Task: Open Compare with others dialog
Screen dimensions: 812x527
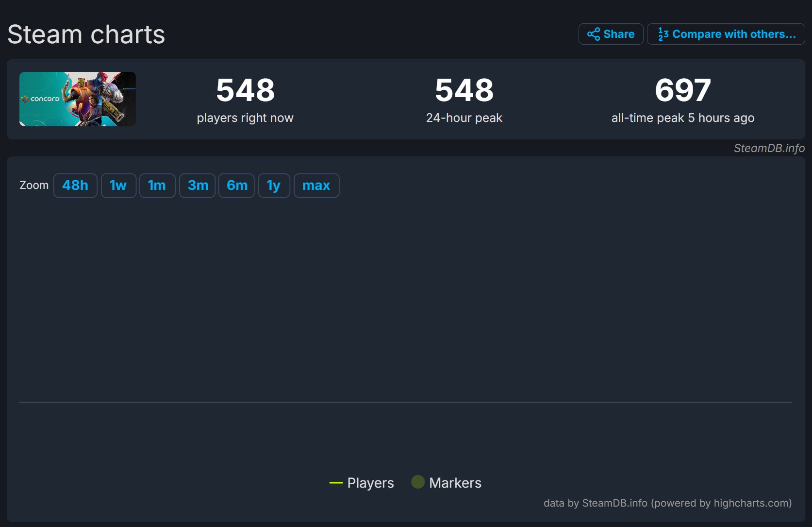Action: pyautogui.click(x=726, y=34)
